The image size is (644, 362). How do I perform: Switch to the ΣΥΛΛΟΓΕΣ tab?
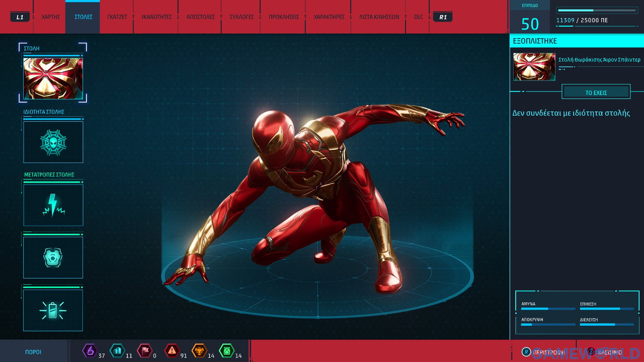tap(241, 17)
